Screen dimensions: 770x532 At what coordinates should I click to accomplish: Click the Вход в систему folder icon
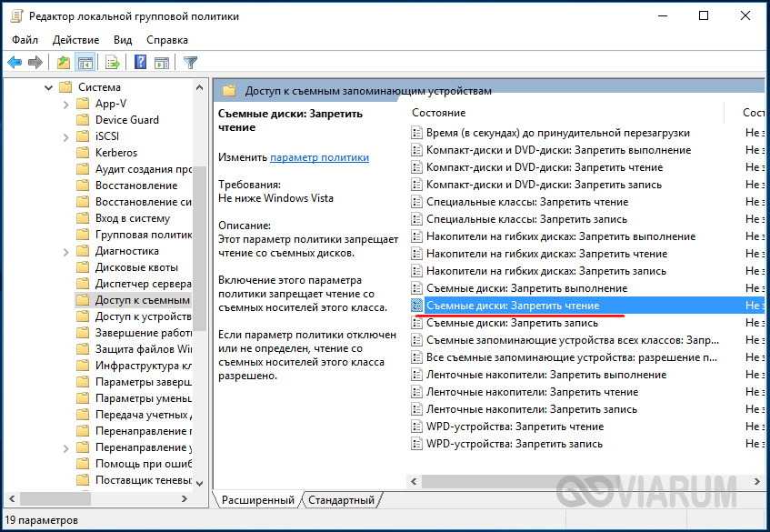[x=83, y=218]
